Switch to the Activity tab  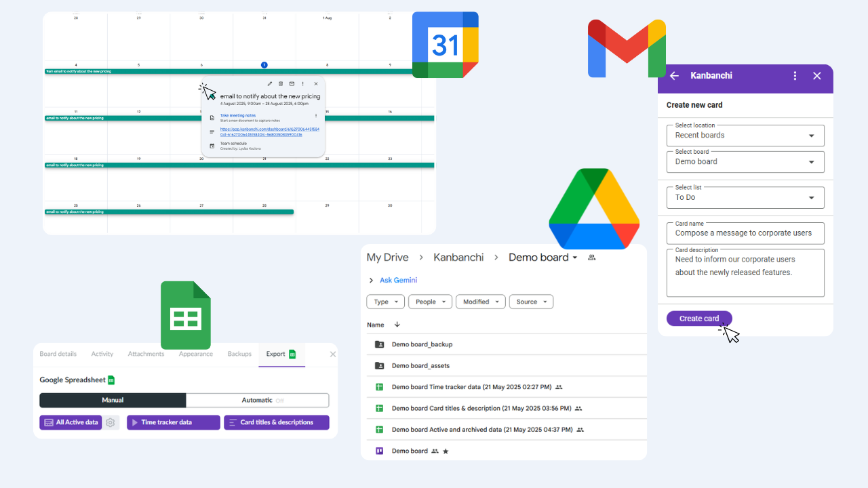(x=102, y=354)
